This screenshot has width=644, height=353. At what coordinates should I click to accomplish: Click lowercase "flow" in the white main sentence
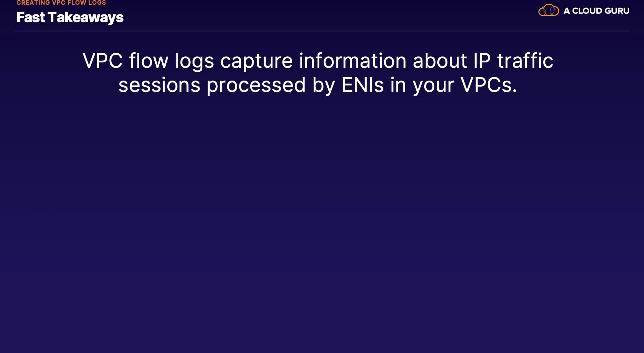148,61
